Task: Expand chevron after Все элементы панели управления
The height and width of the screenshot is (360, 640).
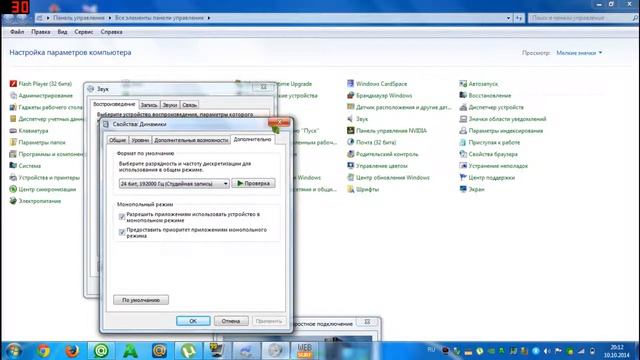Action: click(x=209, y=18)
